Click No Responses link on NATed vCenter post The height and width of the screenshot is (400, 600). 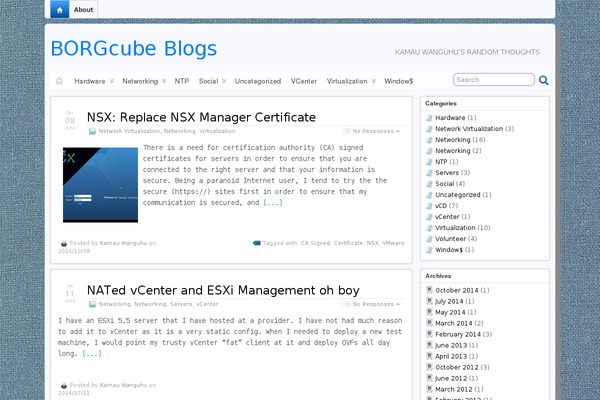(376, 304)
